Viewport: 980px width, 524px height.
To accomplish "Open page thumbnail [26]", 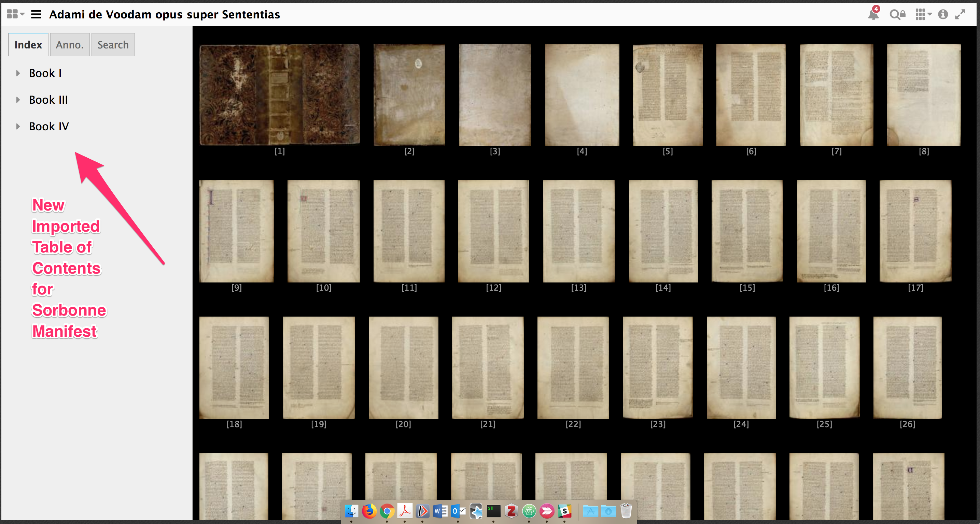I will (907, 367).
